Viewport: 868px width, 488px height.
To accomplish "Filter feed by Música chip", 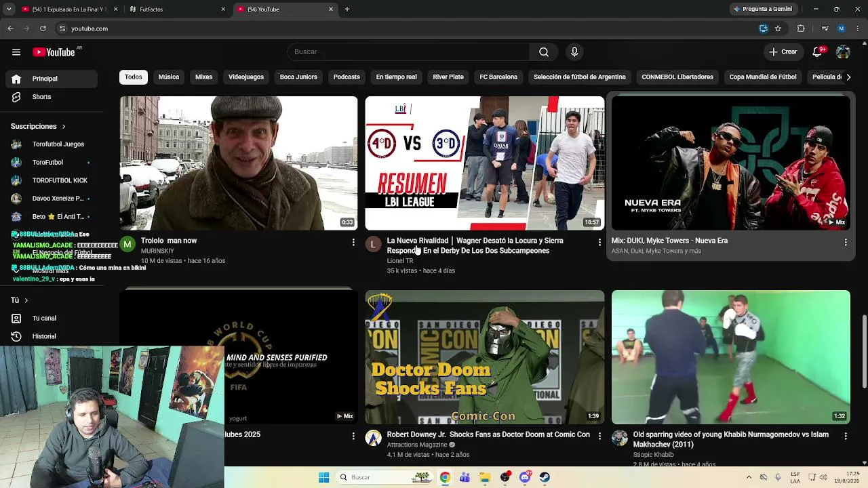I will 169,77.
